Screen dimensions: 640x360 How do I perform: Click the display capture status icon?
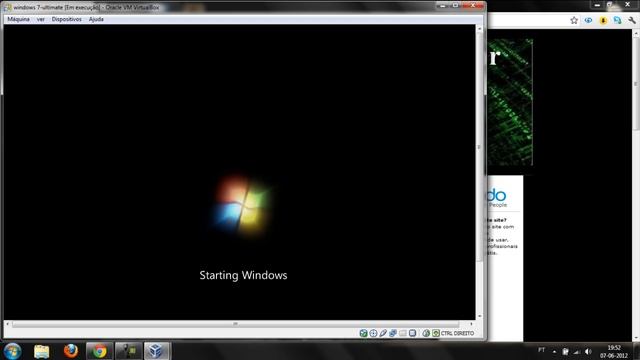click(x=413, y=333)
